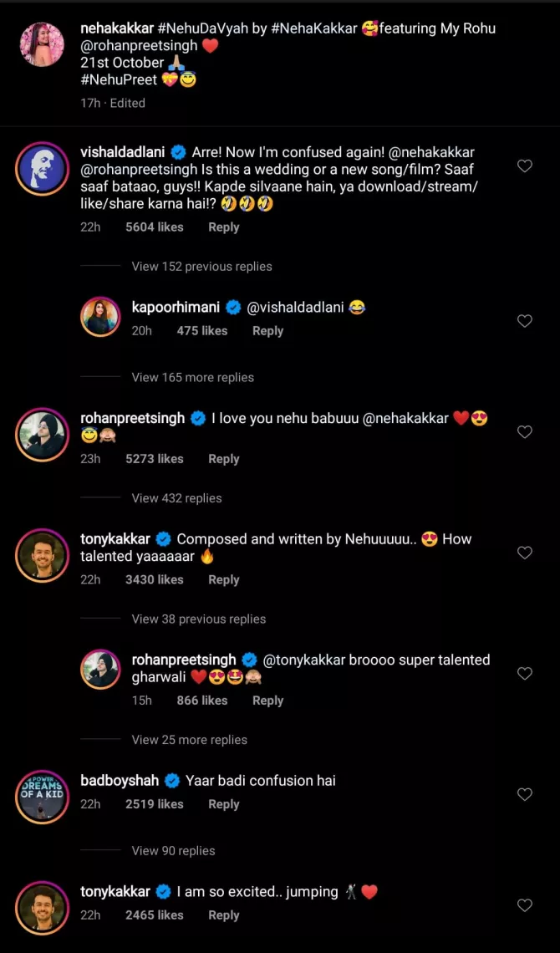Like vishaldadlani's comment using the heart icon
The width and height of the screenshot is (560, 953).
525,166
